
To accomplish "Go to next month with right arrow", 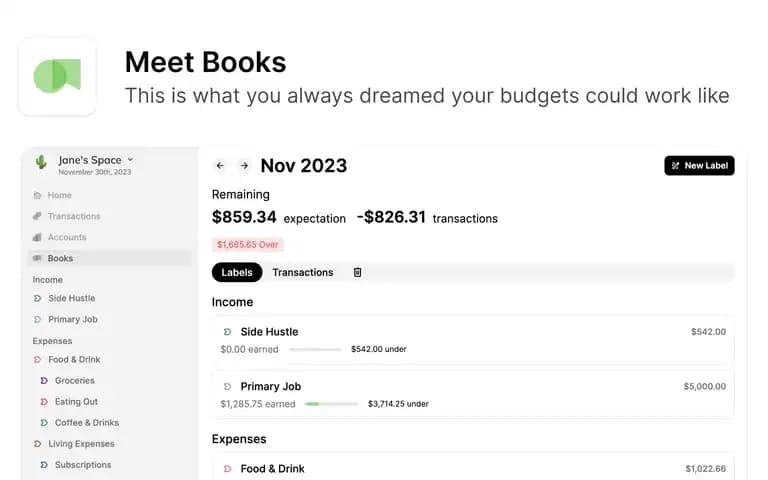I will tap(244, 166).
